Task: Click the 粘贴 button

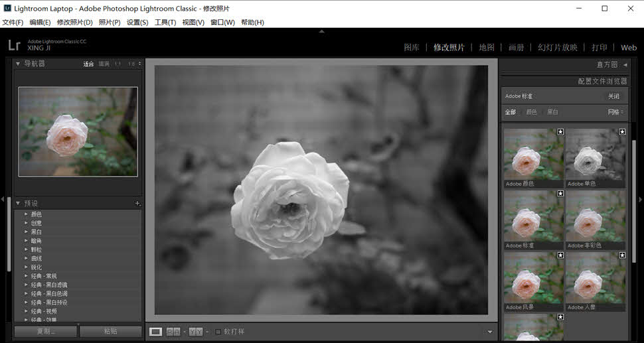Action: tap(110, 332)
